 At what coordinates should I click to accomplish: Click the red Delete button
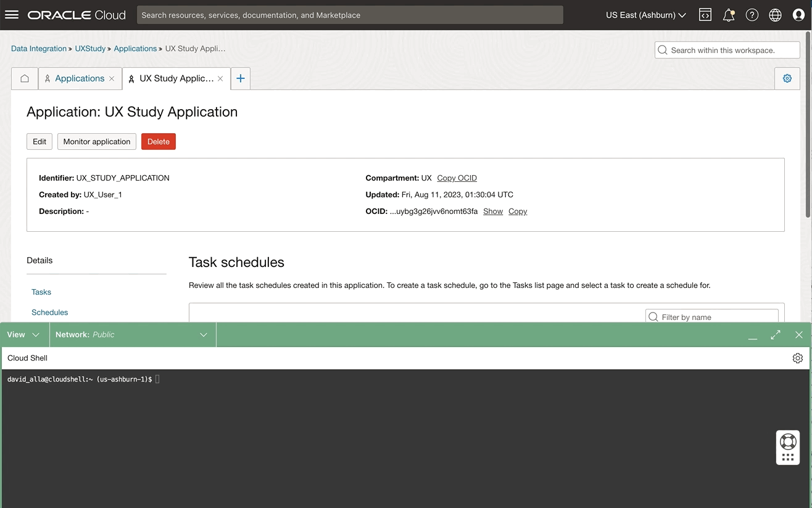click(159, 141)
